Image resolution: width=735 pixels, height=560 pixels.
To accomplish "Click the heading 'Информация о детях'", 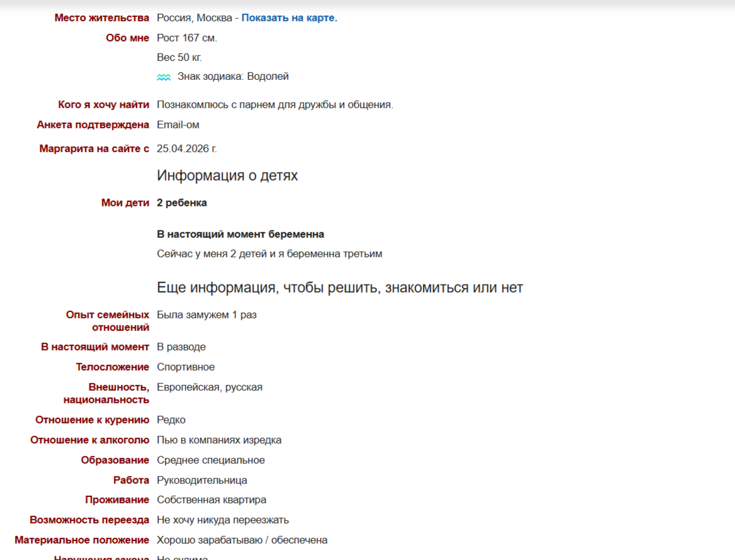I will pos(227,176).
